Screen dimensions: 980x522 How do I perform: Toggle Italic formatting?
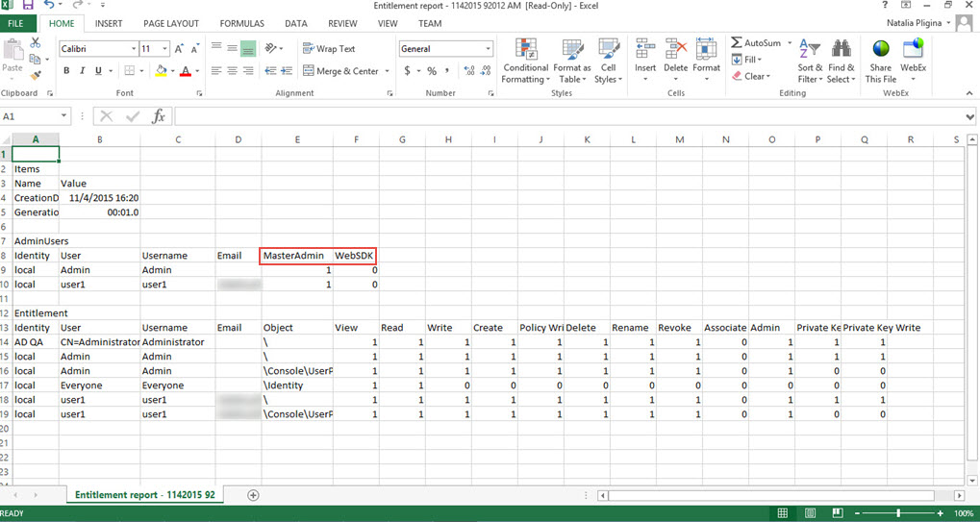click(83, 71)
